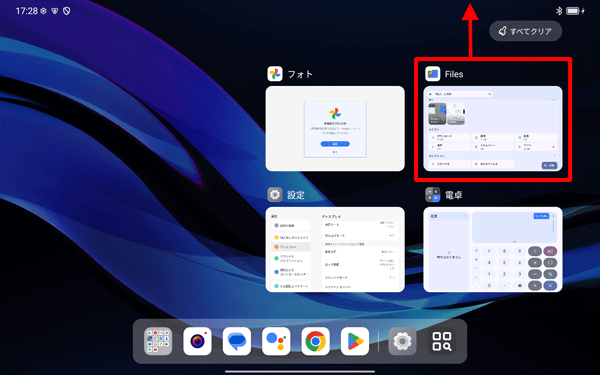Tap the すべてクリア button

525,31
